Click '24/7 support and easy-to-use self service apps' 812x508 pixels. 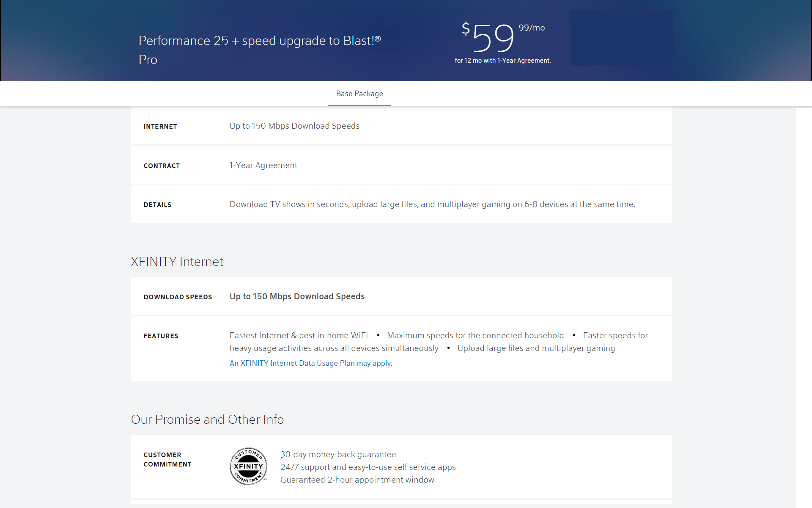click(368, 467)
